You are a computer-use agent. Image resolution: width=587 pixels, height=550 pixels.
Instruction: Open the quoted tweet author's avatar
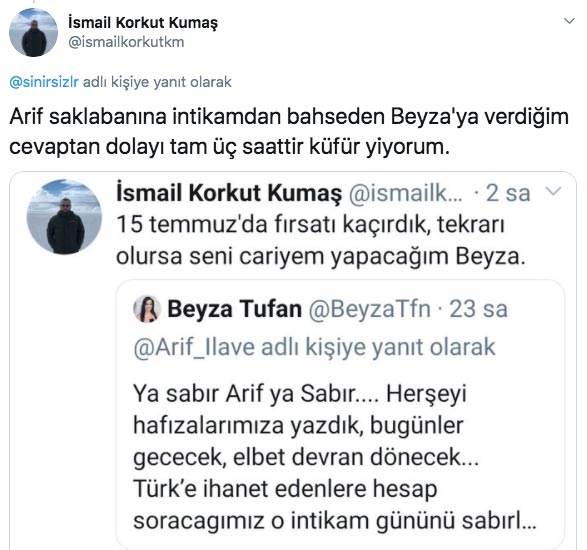[64, 217]
